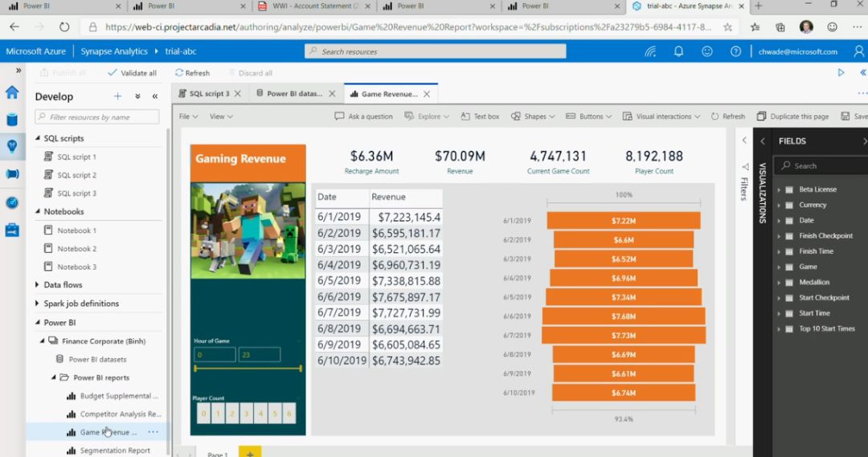
Task: Expand the Visualizations pane
Action: [x=762, y=141]
